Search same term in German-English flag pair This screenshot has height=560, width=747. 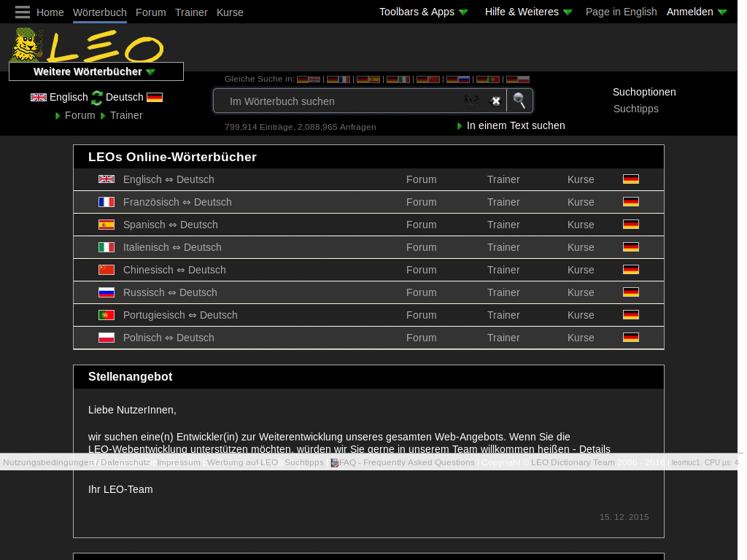pyautogui.click(x=309, y=79)
